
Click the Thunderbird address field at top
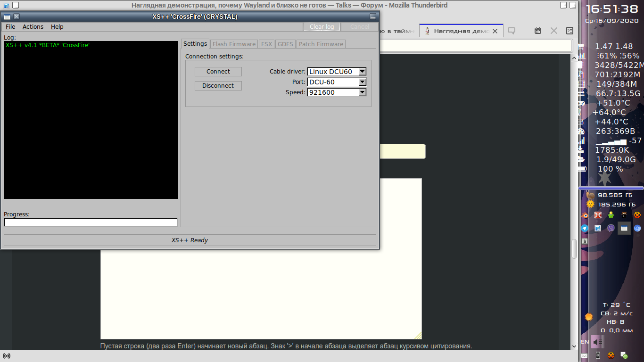coord(476,45)
